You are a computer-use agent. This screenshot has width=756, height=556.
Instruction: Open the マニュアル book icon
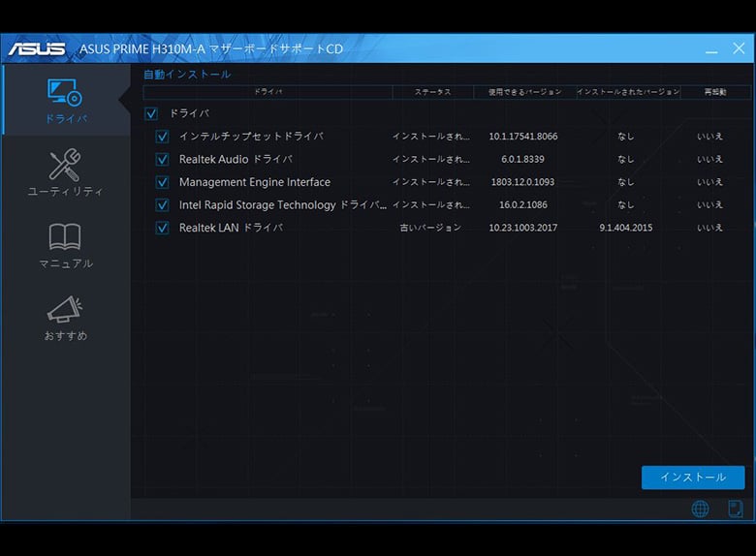[65, 236]
